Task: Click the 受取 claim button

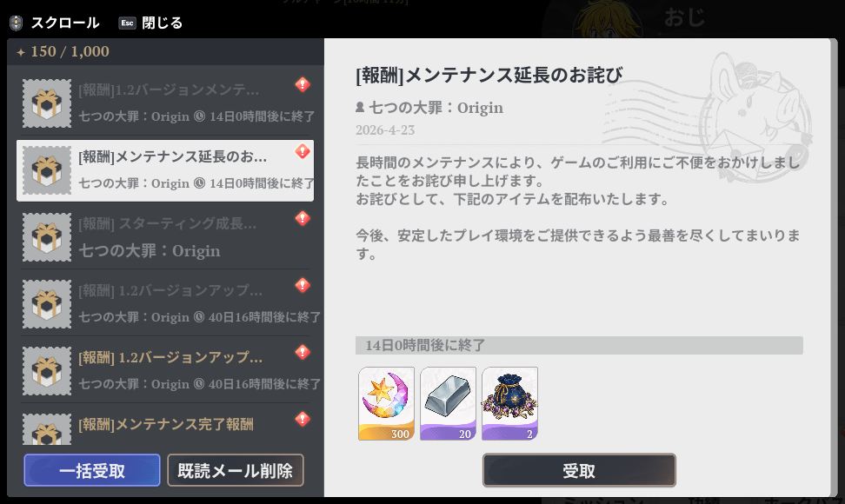Action: [579, 471]
